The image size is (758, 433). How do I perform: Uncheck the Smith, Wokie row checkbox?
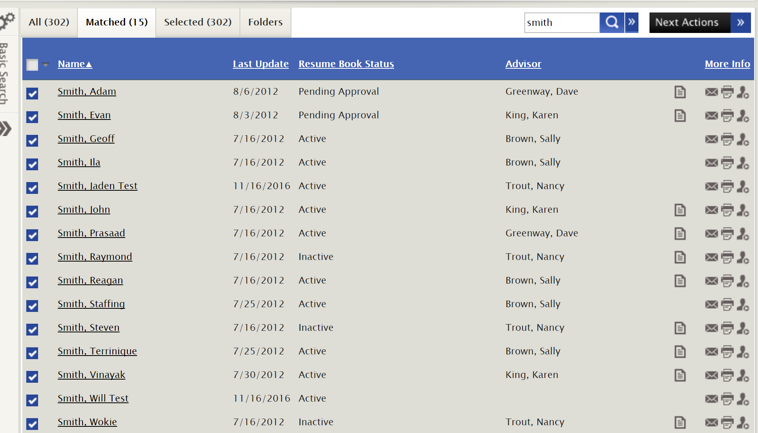[x=32, y=424]
